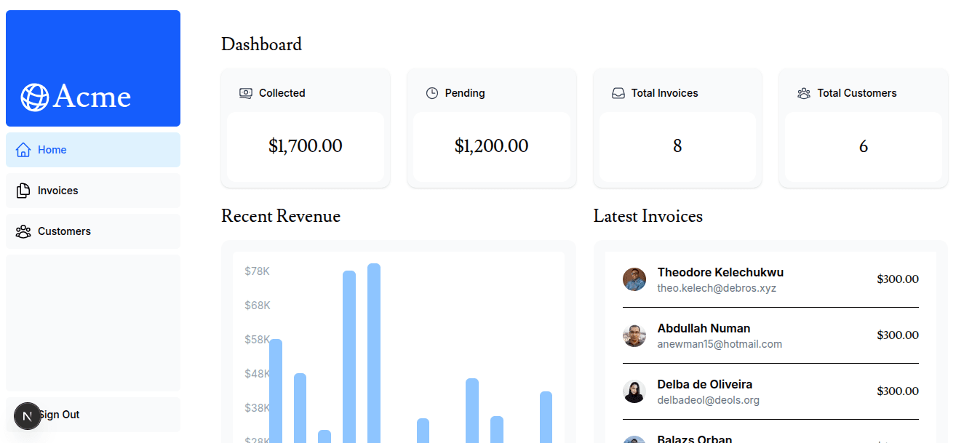The height and width of the screenshot is (443, 980).
Task: Click the Pending clock icon
Action: click(432, 93)
